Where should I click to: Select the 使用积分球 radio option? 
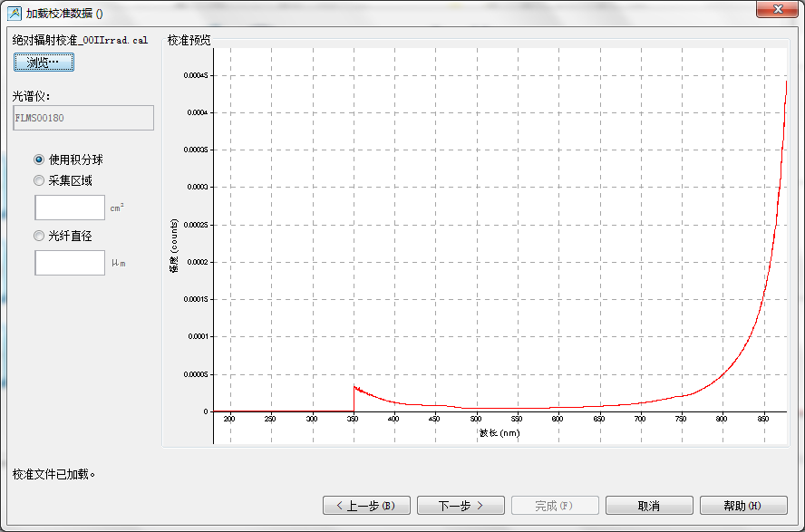(x=39, y=159)
